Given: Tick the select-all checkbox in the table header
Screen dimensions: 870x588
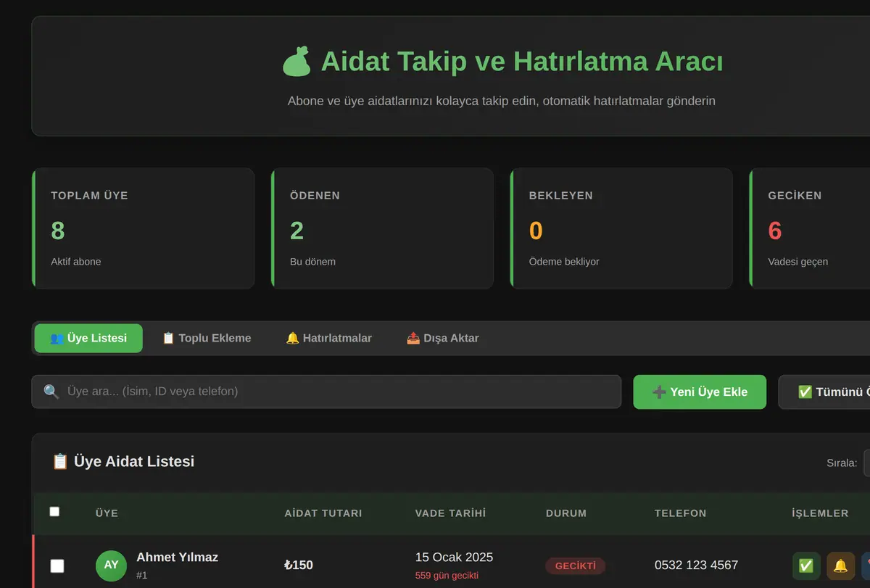Looking at the screenshot, I should tap(54, 512).
